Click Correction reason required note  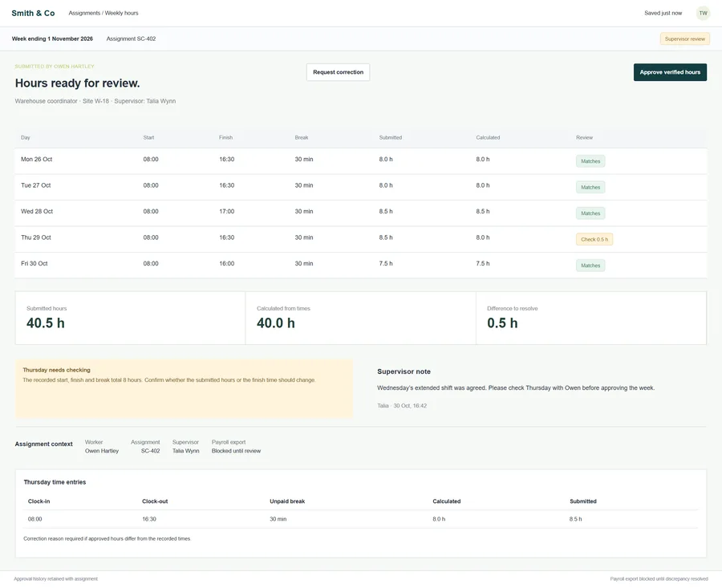[x=107, y=538]
